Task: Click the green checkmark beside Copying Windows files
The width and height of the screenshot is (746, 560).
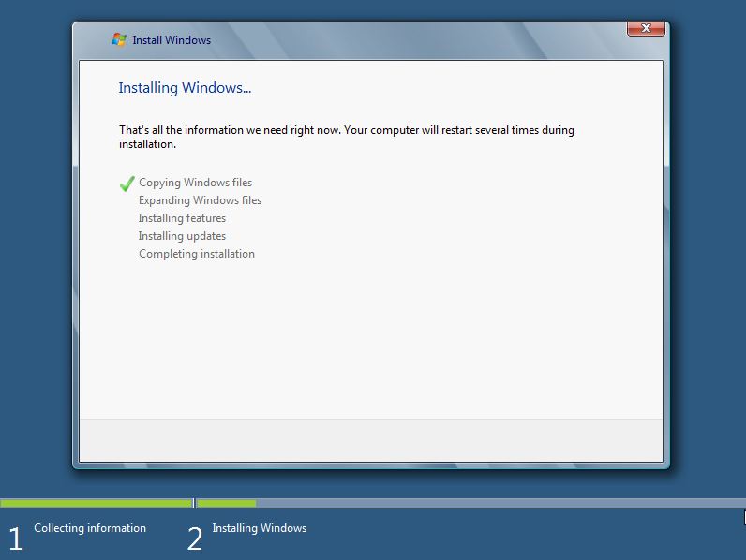Action: click(127, 184)
